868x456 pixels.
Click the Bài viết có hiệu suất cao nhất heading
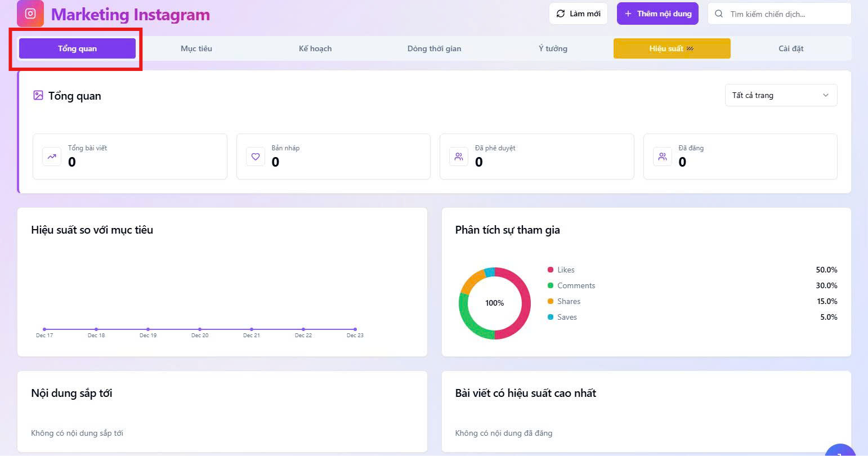coord(526,393)
